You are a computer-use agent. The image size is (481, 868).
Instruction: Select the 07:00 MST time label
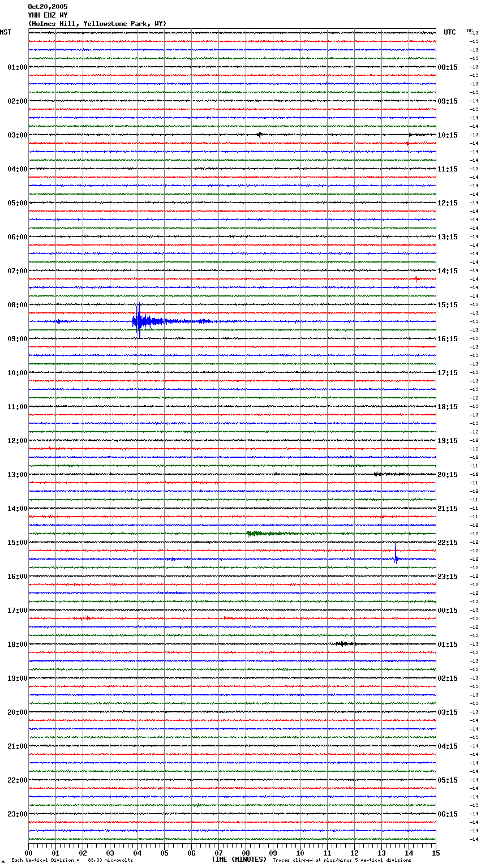pos(18,271)
